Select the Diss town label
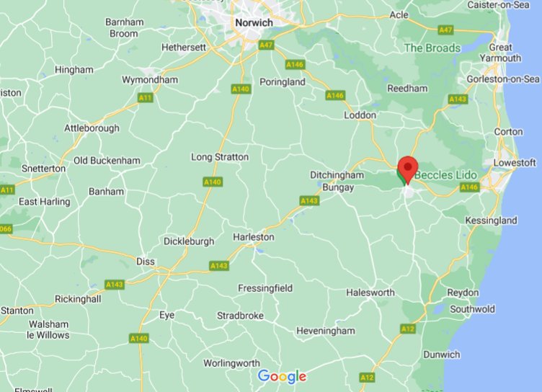Image resolution: width=542 pixels, height=392 pixels. [145, 262]
